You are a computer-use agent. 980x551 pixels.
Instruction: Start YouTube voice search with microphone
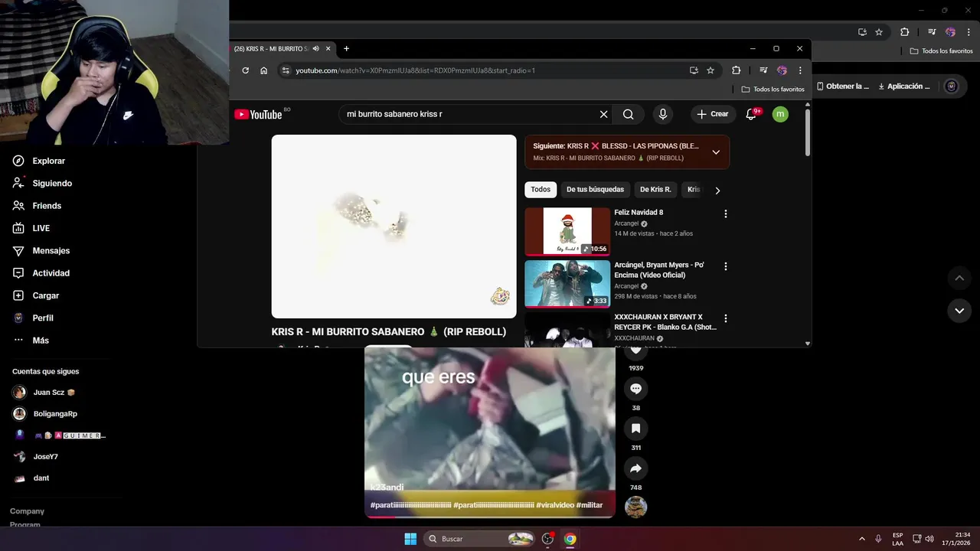tap(663, 114)
